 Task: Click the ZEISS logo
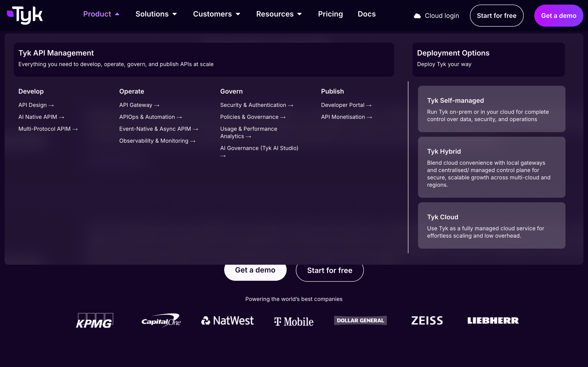coord(427,320)
